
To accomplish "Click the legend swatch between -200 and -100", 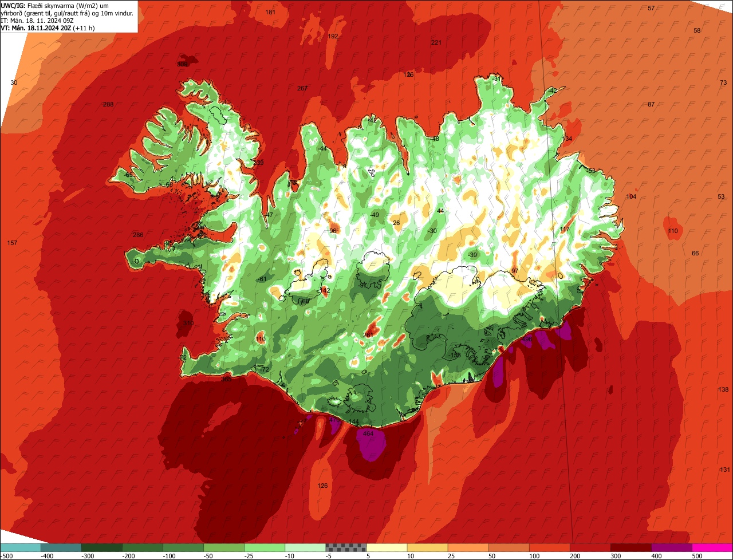I will [142, 547].
